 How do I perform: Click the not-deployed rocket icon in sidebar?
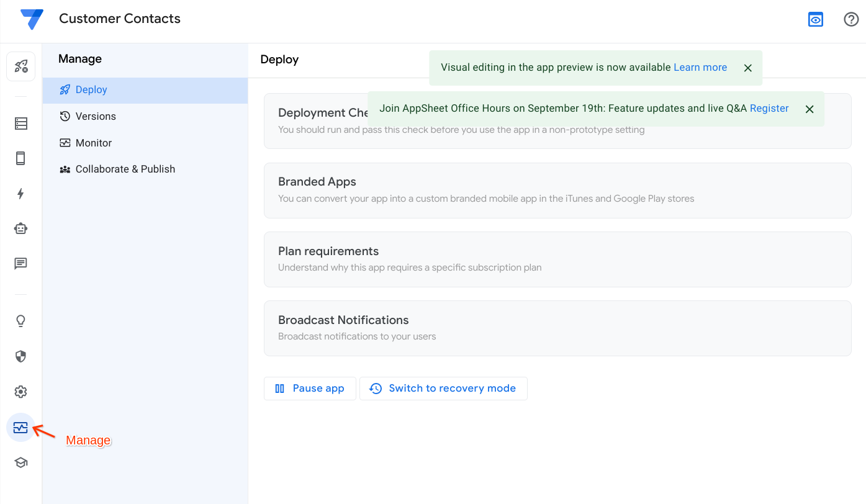21,66
